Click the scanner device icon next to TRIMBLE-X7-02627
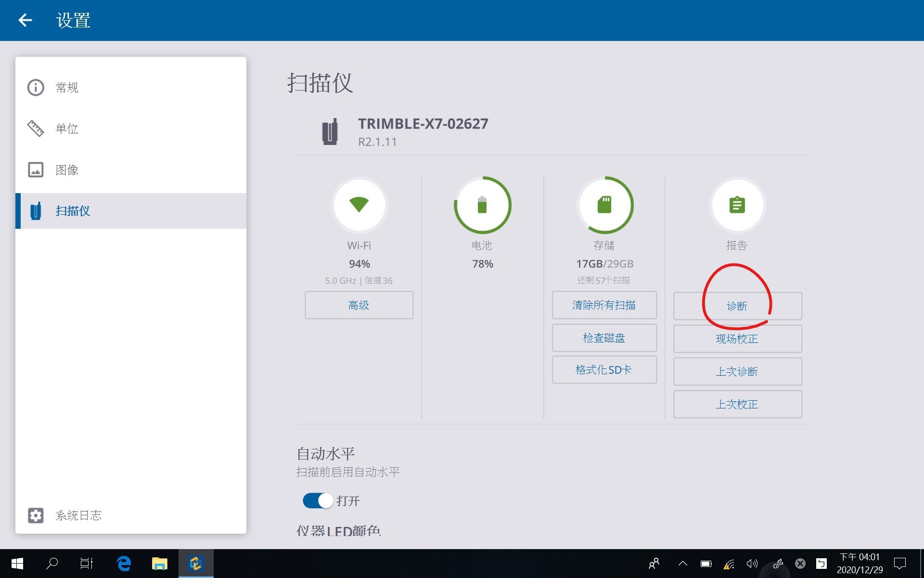924x578 pixels. pyautogui.click(x=330, y=131)
